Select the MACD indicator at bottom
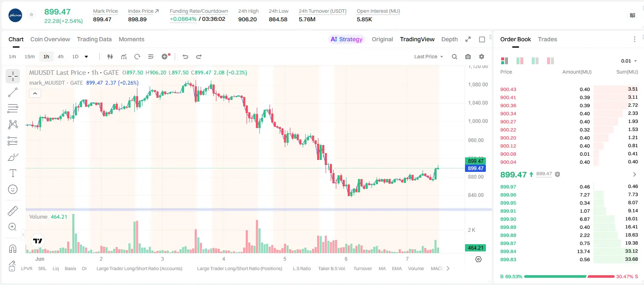Image resolution: width=644 pixels, height=285 pixels. point(437,268)
